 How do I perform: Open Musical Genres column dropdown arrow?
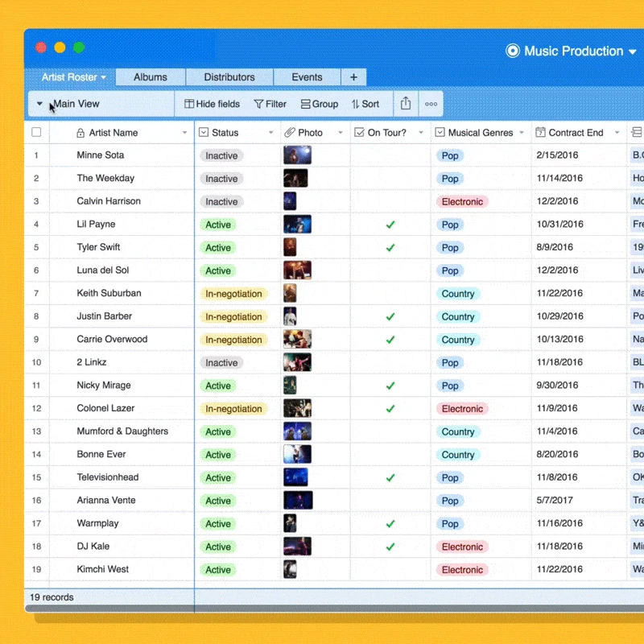coord(521,133)
